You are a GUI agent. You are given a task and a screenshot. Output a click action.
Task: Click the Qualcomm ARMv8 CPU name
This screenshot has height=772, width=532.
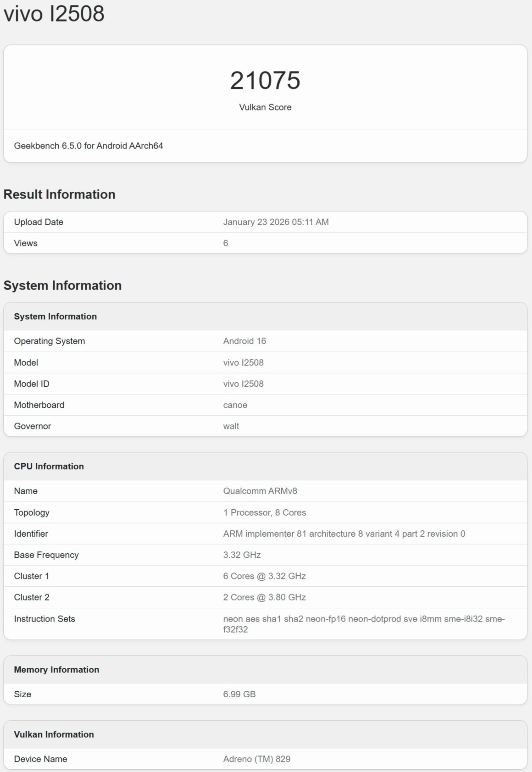(x=260, y=491)
